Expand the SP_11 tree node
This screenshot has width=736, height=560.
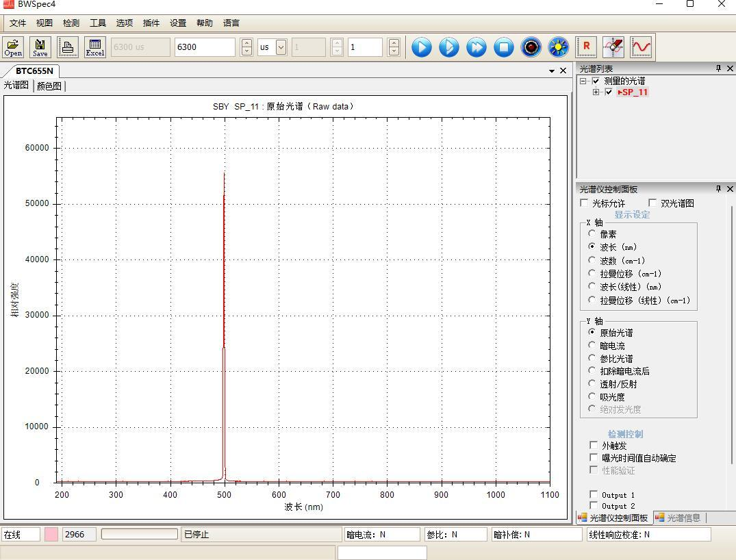click(x=596, y=92)
